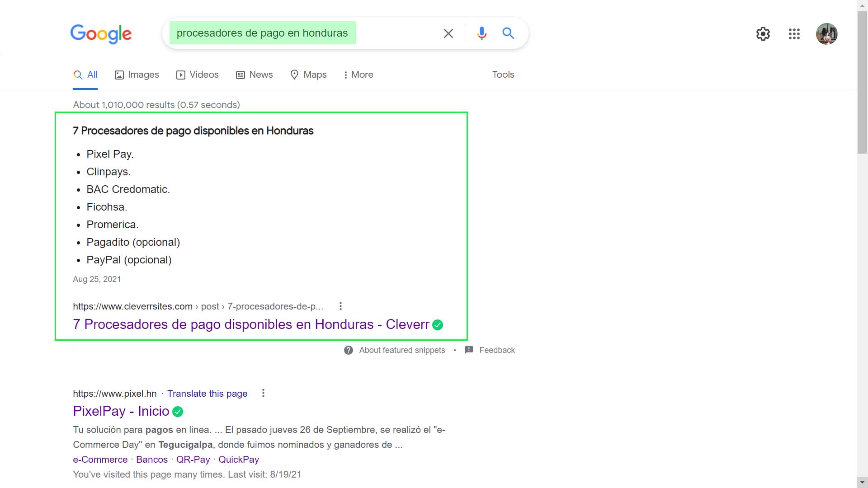
Task: Send snippet Feedback link
Action: [497, 350]
